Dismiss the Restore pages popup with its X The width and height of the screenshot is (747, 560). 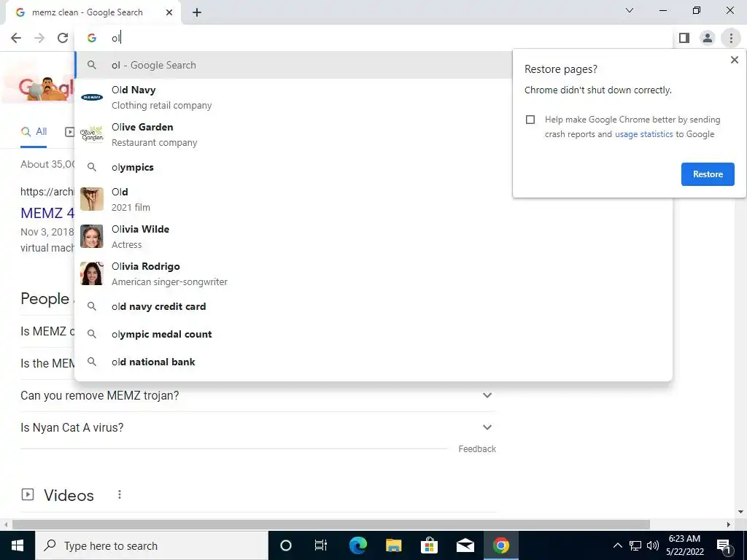click(734, 60)
